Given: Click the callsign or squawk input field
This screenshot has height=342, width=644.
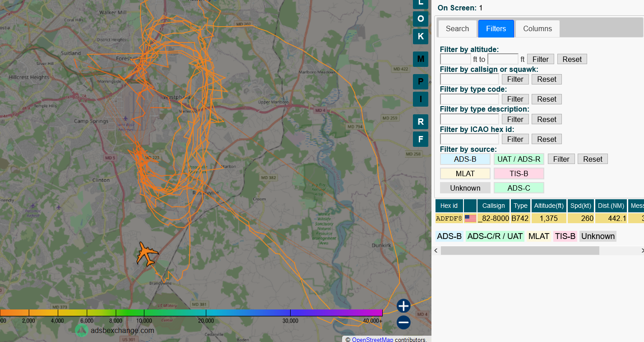Looking at the screenshot, I should 469,79.
